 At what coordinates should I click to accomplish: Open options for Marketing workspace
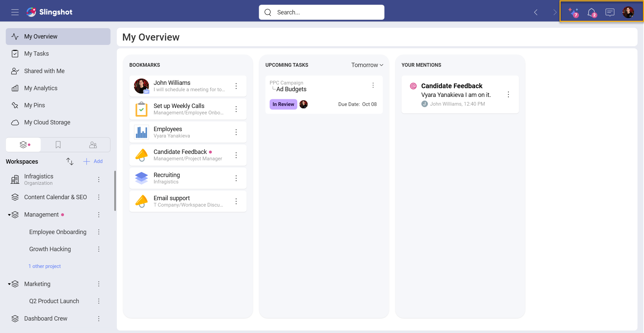pyautogui.click(x=99, y=284)
